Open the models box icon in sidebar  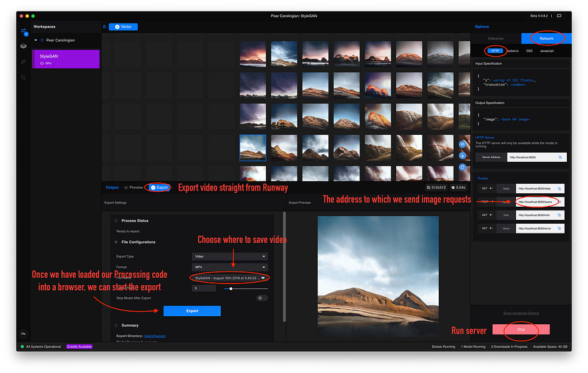(23, 46)
